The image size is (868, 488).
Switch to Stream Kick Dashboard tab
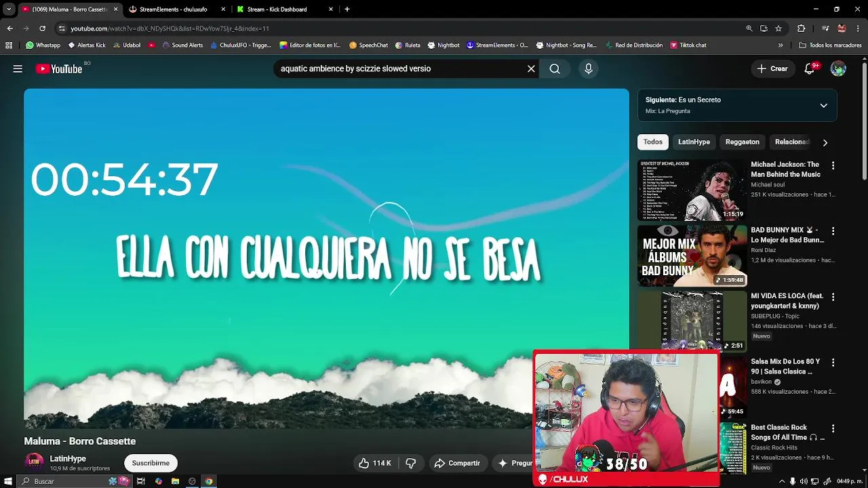(285, 9)
